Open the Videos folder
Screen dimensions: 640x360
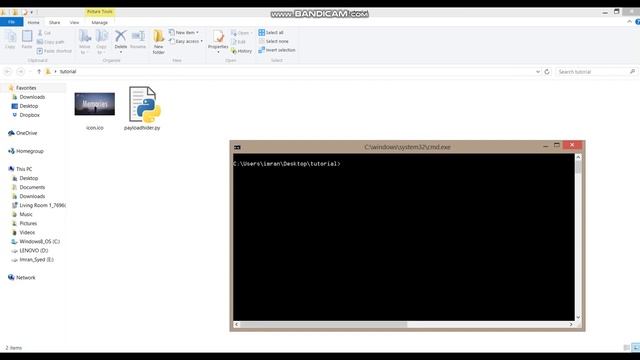[27, 232]
